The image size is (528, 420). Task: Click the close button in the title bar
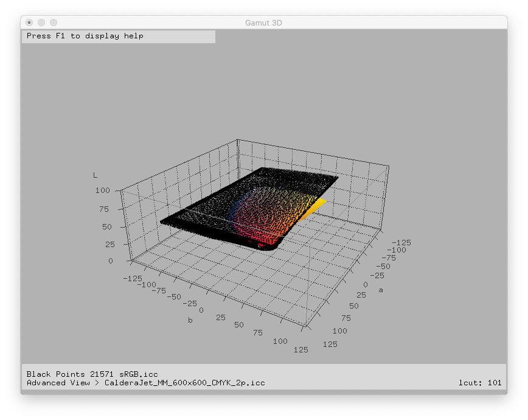tap(29, 23)
